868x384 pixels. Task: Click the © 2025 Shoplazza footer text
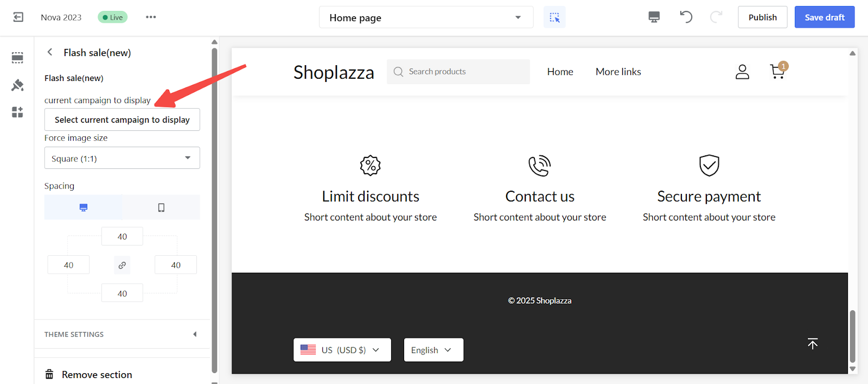(540, 300)
